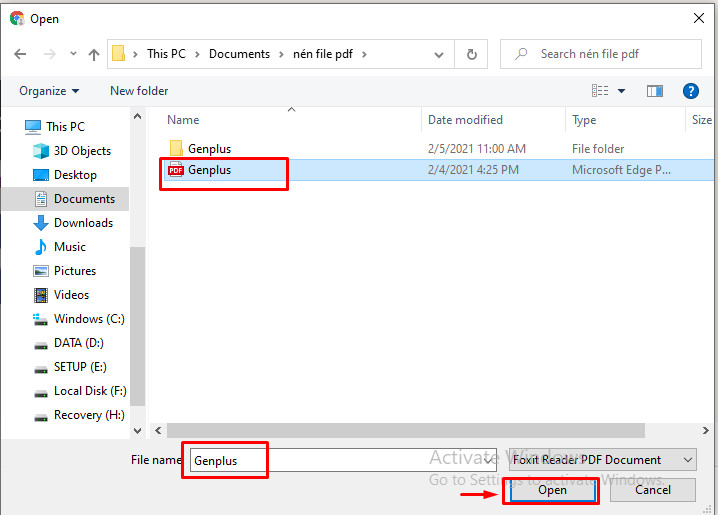Click the Cancel button
This screenshot has height=515, width=718.
coord(653,490)
